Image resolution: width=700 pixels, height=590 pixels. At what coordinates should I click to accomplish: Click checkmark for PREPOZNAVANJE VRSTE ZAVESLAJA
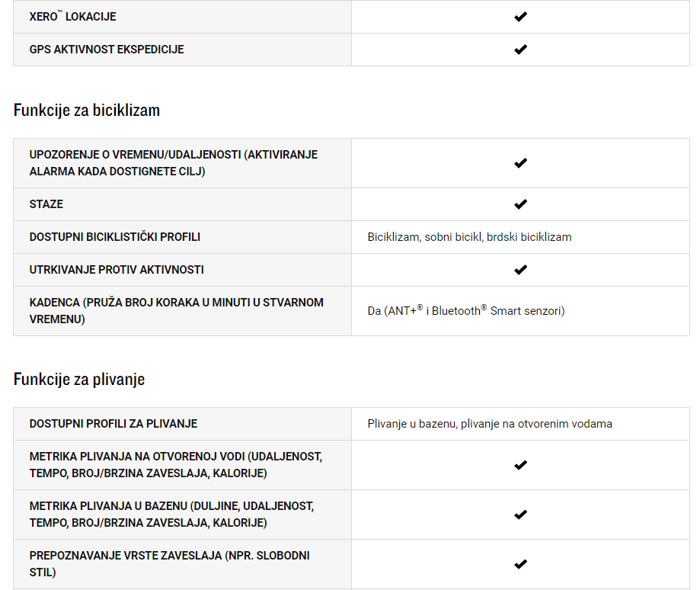520,564
